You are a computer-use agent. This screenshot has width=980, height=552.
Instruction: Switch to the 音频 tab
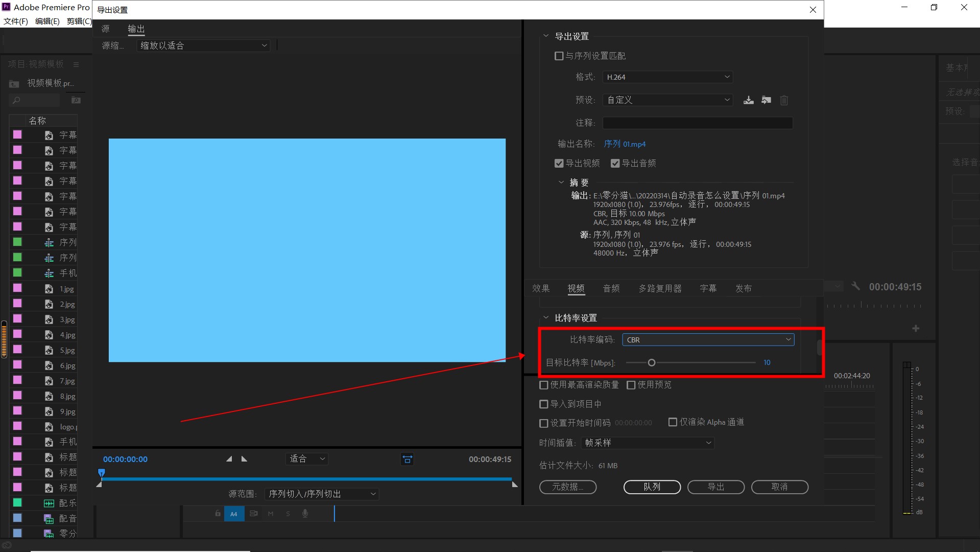611,289
